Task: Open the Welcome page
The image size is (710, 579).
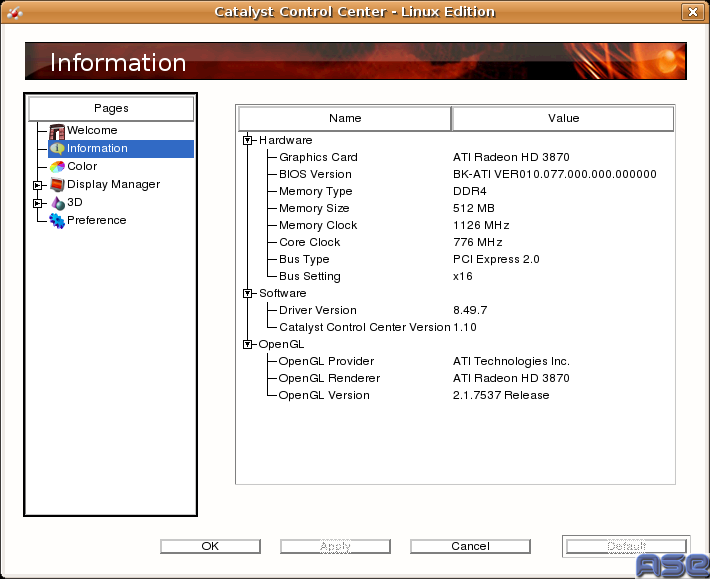Action: [92, 130]
